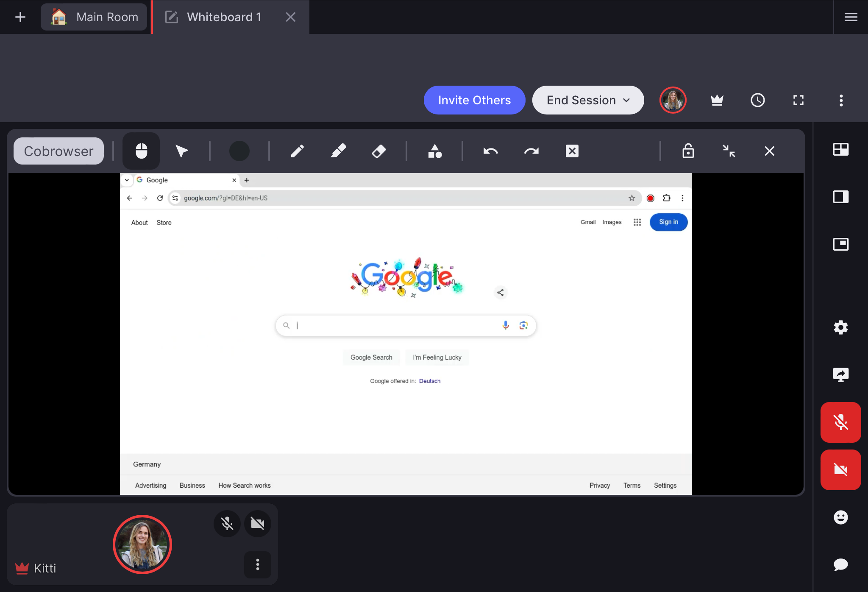The width and height of the screenshot is (868, 592).
Task: Click the I'm Feeling Lucky button
Action: click(437, 357)
